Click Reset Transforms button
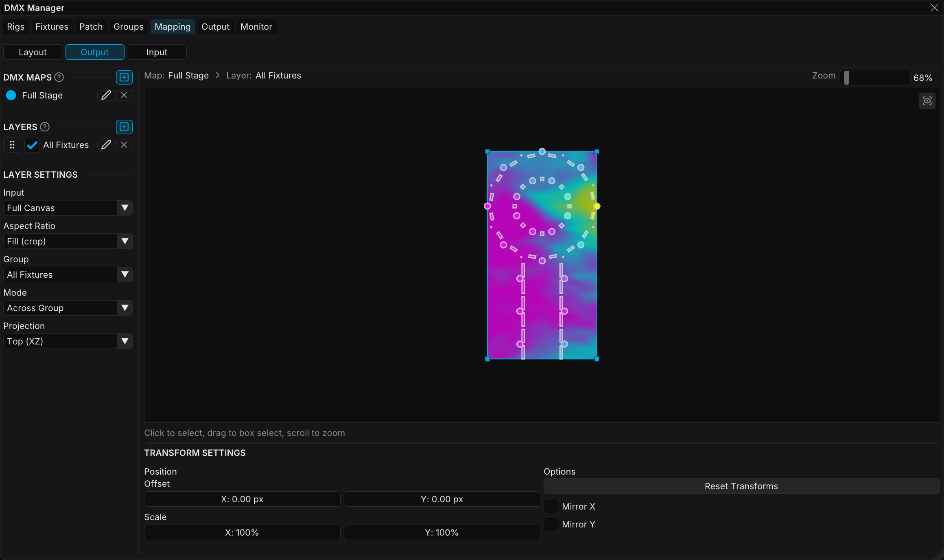Viewport: 944px width, 560px height. (741, 486)
